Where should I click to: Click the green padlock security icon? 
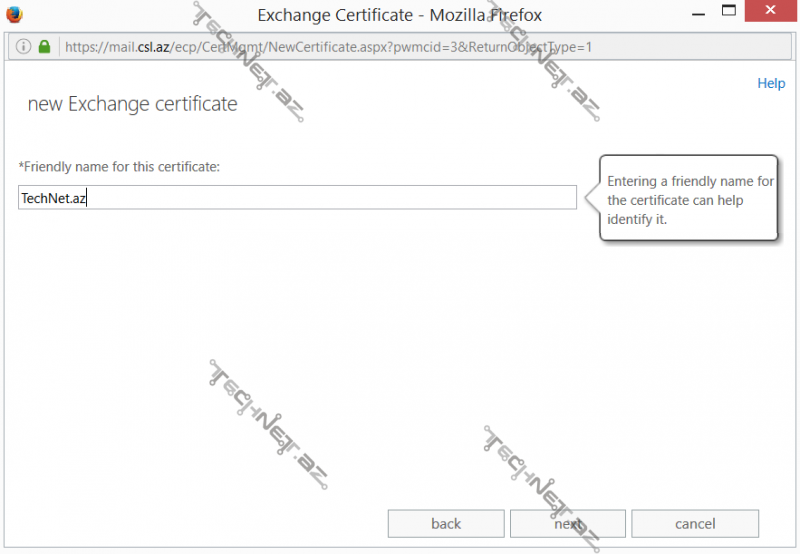(44, 47)
